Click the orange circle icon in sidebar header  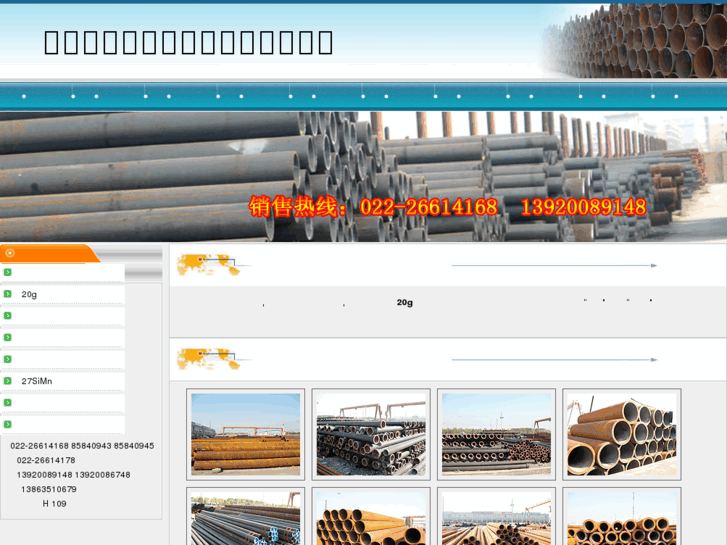10,253
